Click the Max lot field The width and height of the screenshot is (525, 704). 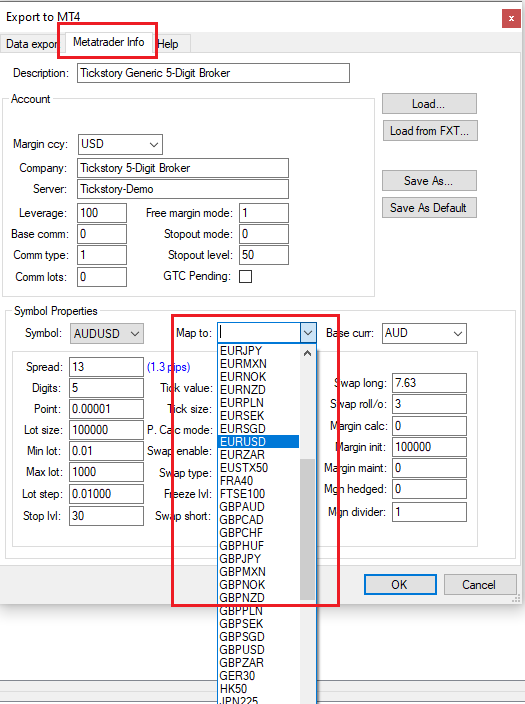pos(106,472)
